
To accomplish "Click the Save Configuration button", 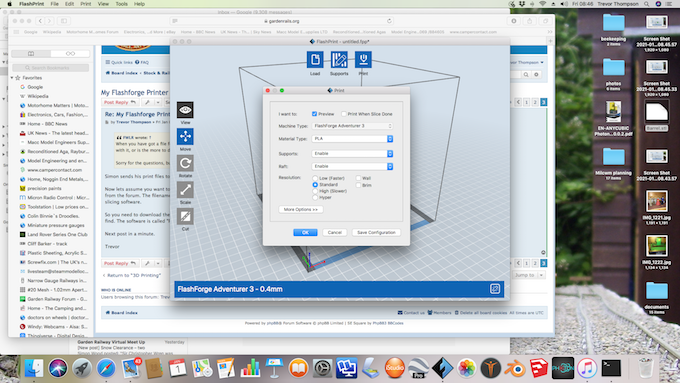I will click(376, 232).
